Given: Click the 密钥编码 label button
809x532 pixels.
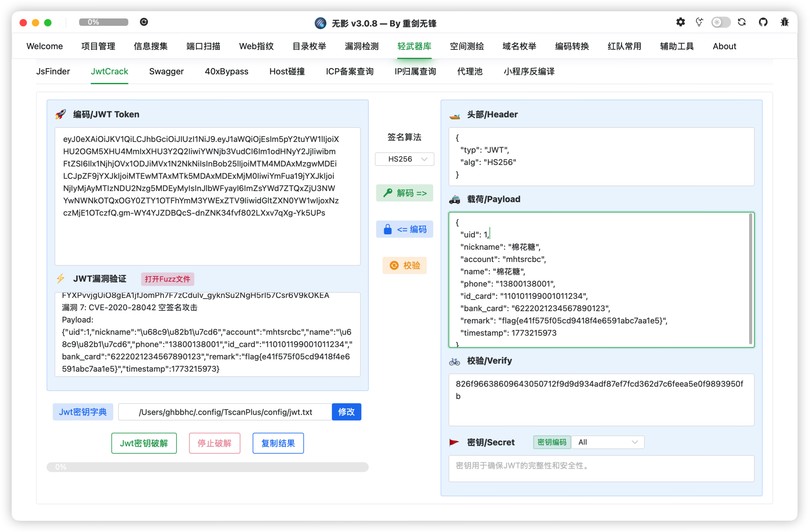Looking at the screenshot, I should [x=552, y=442].
